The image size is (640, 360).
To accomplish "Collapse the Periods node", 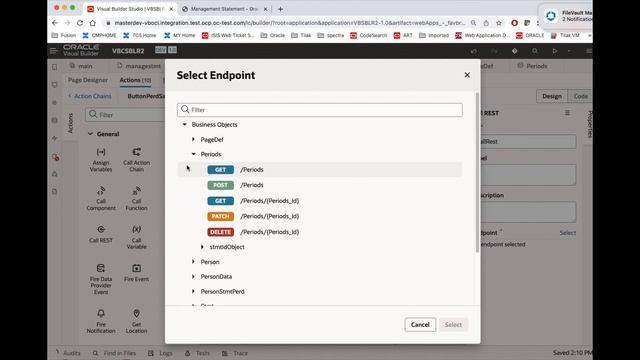I will click(193, 154).
